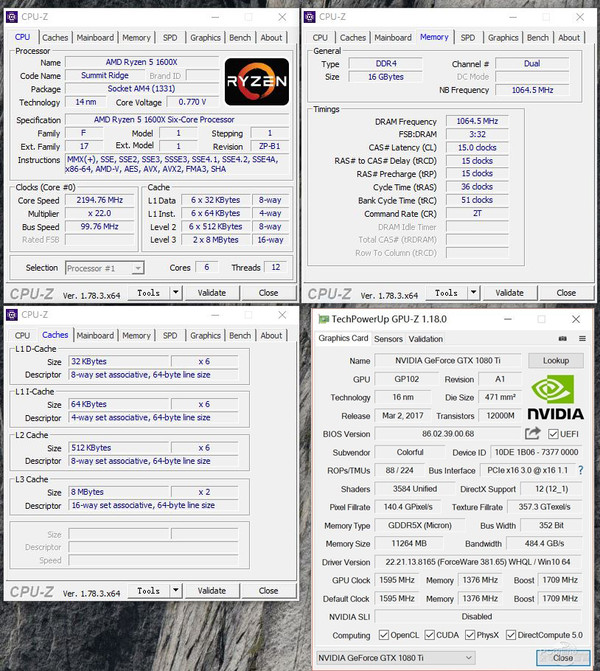Click Validate button in CPU tab window
This screenshot has height=671, width=600.
(x=212, y=293)
